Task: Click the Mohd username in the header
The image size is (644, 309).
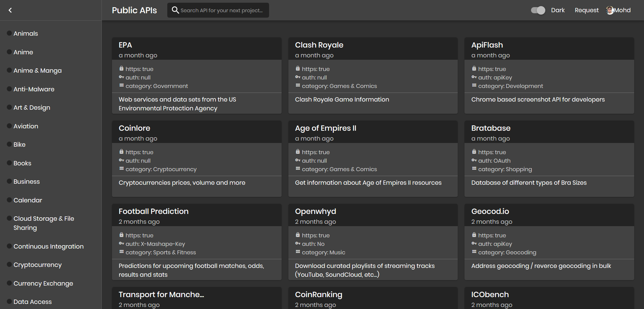Action: click(622, 10)
